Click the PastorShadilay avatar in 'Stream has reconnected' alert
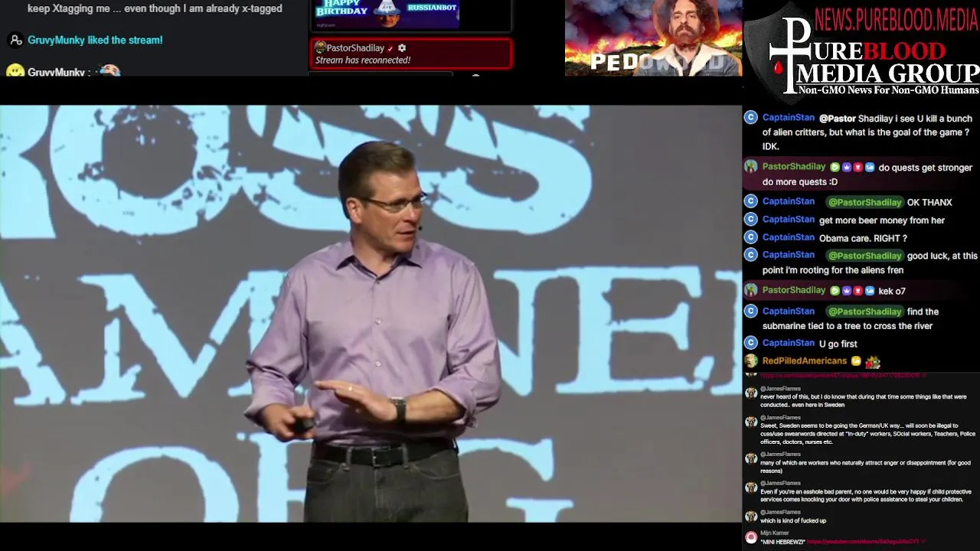This screenshot has height=551, width=980. point(320,47)
